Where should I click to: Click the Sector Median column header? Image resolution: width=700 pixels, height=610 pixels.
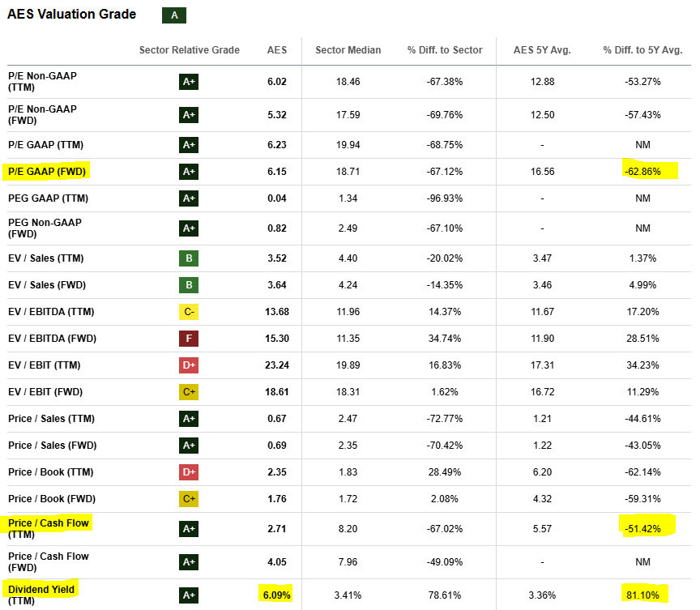coord(348,50)
